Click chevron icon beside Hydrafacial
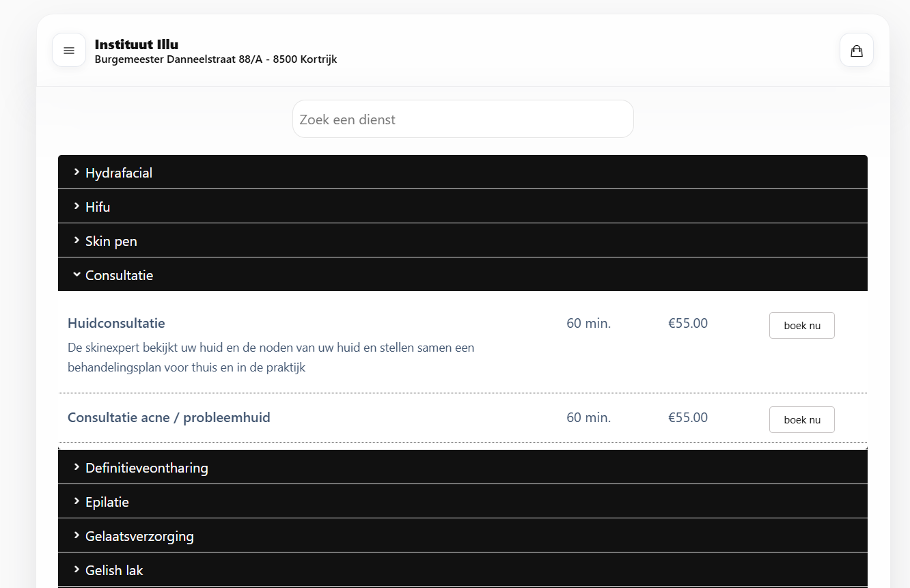 pyautogui.click(x=77, y=172)
